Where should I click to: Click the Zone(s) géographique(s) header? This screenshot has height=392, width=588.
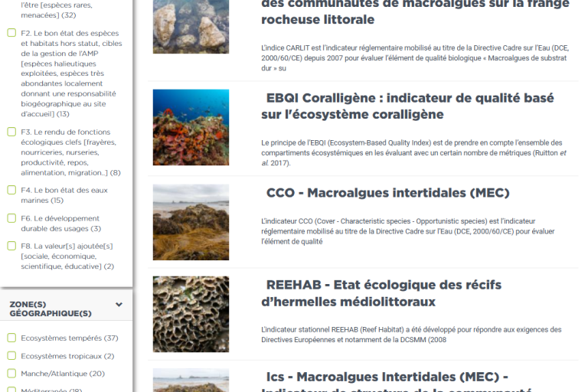tap(51, 309)
